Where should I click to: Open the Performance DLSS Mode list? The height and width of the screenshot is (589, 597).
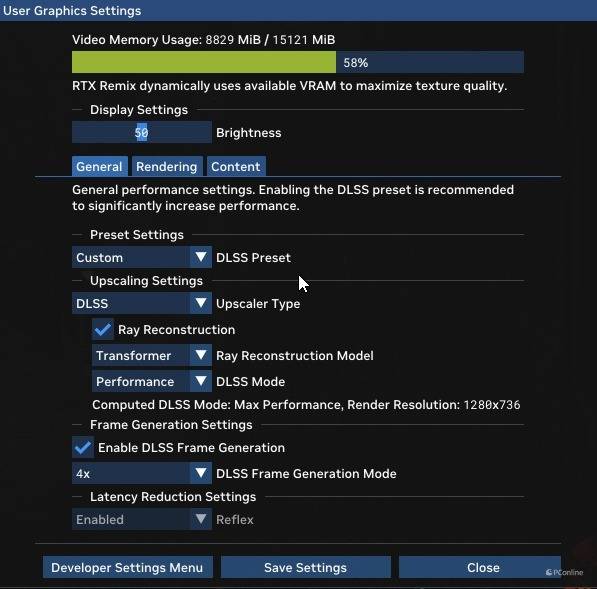point(152,381)
